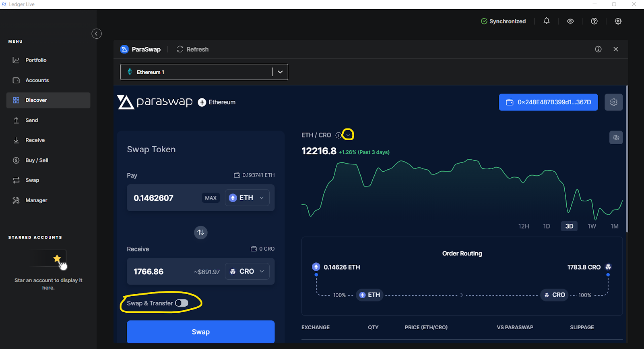Click the CRO node in Order Routing
This screenshot has height=349, width=644.
tap(555, 295)
